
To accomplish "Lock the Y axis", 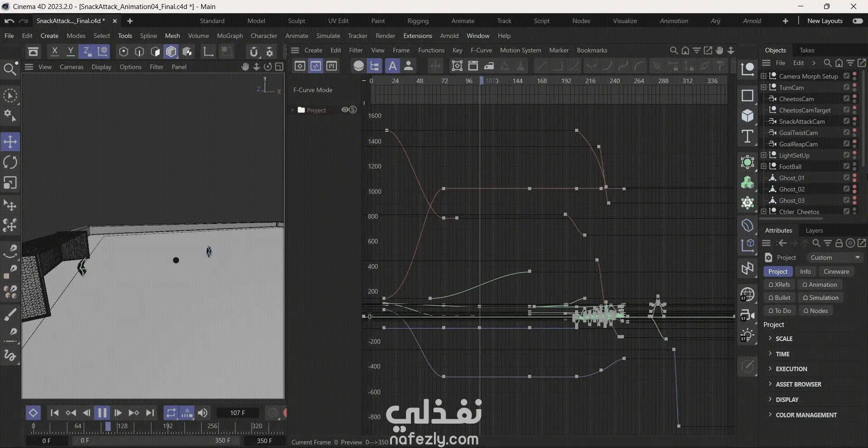I will [71, 51].
